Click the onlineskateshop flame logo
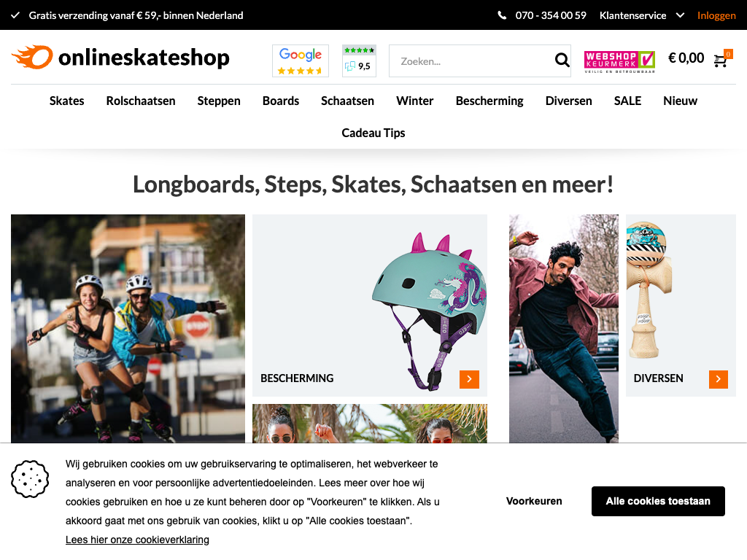 [x=120, y=57]
